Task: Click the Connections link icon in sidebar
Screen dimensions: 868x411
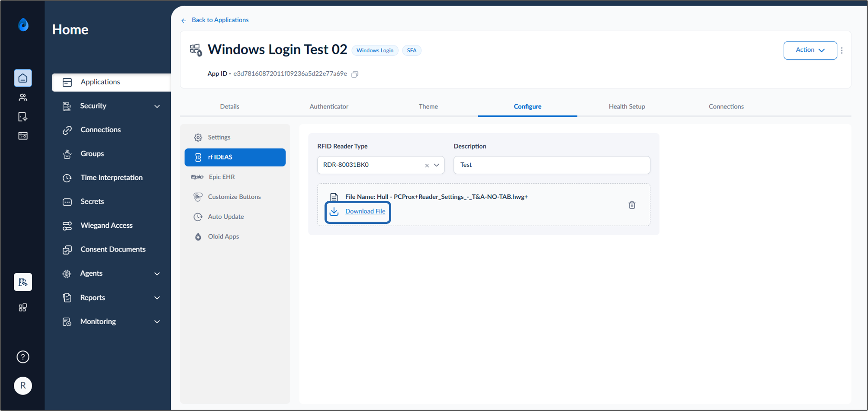Action: click(x=67, y=130)
